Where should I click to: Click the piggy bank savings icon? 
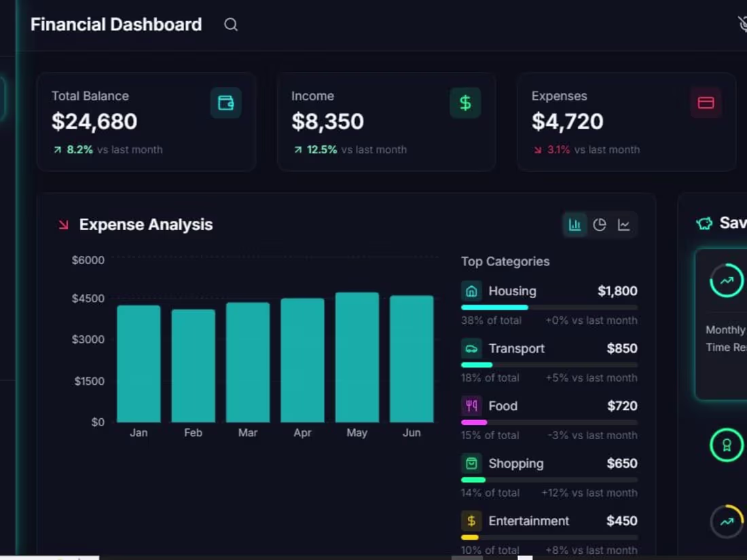point(703,223)
